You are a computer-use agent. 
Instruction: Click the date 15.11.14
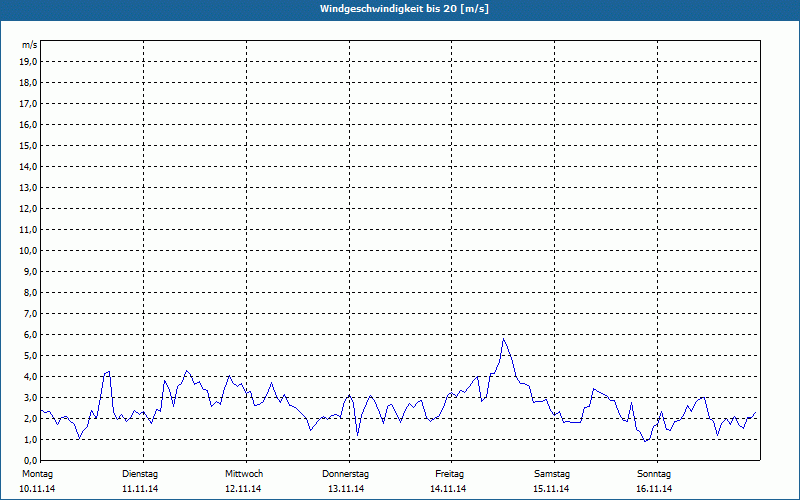click(551, 489)
